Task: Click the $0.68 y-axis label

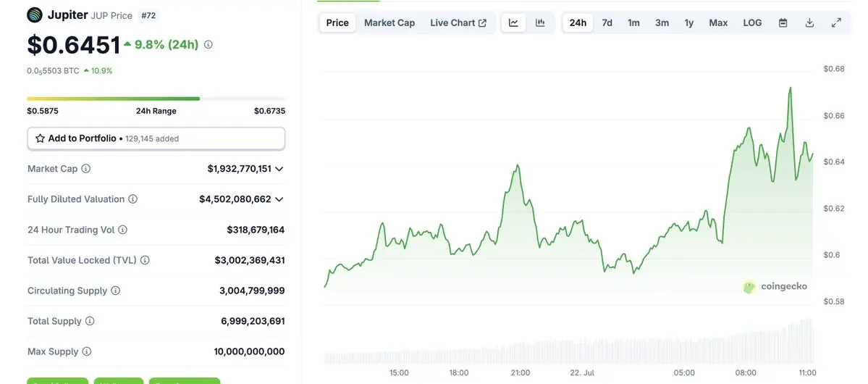Action: [x=834, y=69]
